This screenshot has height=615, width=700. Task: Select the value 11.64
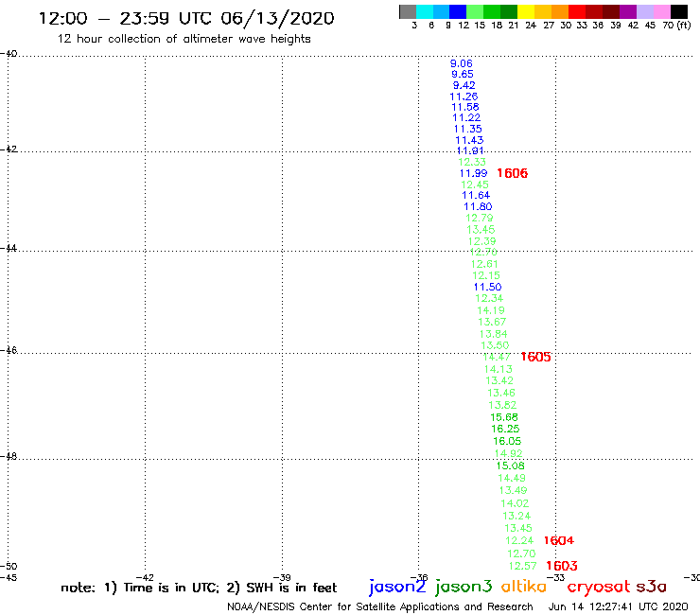click(x=476, y=195)
